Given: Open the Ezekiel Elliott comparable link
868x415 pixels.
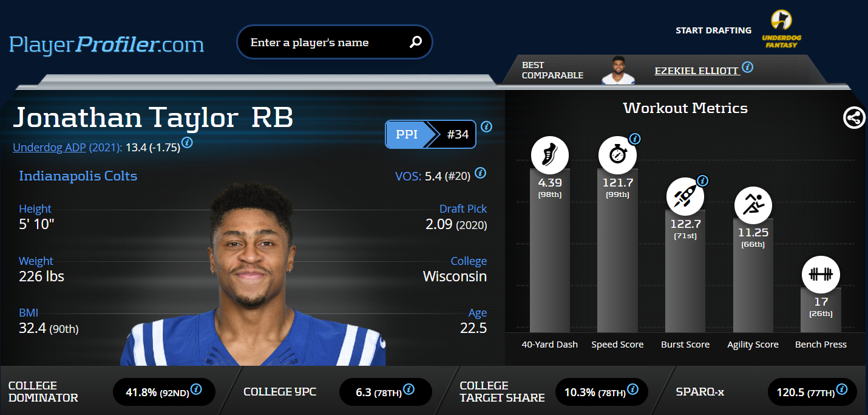Looking at the screenshot, I should [696, 70].
